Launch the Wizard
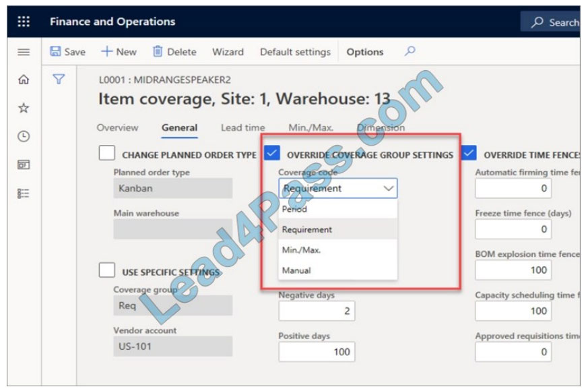Image resolution: width=588 pixels, height=391 pixels. pyautogui.click(x=228, y=52)
